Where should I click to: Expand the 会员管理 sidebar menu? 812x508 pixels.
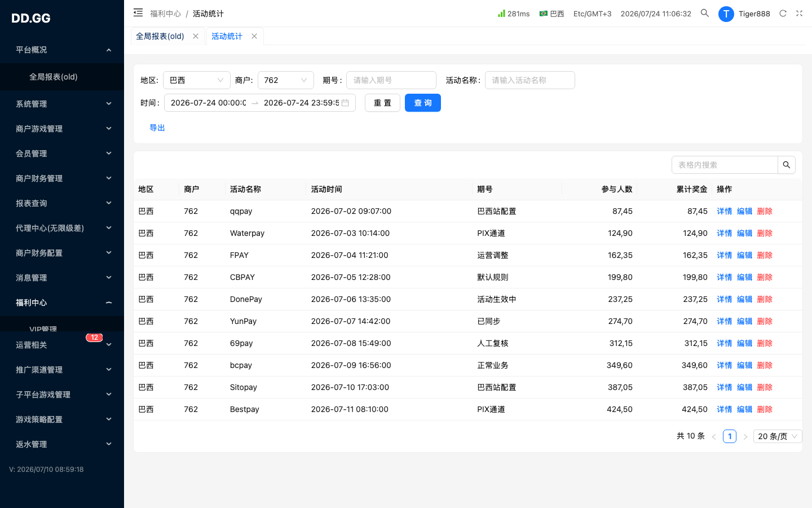(x=62, y=154)
